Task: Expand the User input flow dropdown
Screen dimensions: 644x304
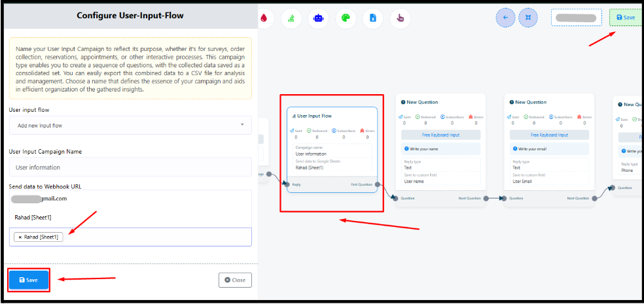Action: [x=130, y=125]
